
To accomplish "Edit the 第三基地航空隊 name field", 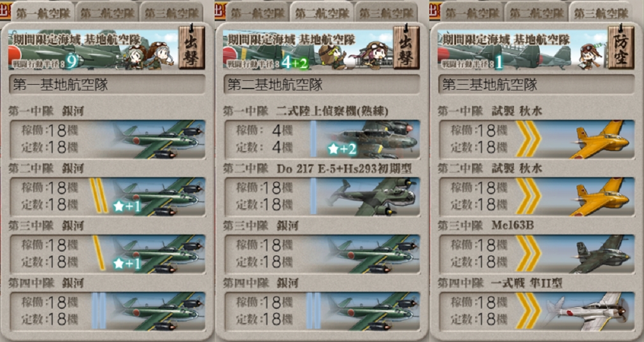I will (x=536, y=85).
